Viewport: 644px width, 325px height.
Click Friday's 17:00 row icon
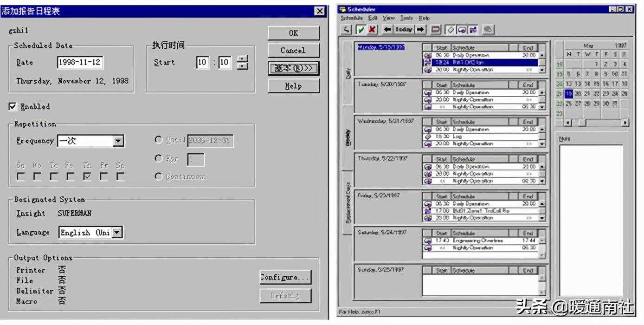point(428,211)
